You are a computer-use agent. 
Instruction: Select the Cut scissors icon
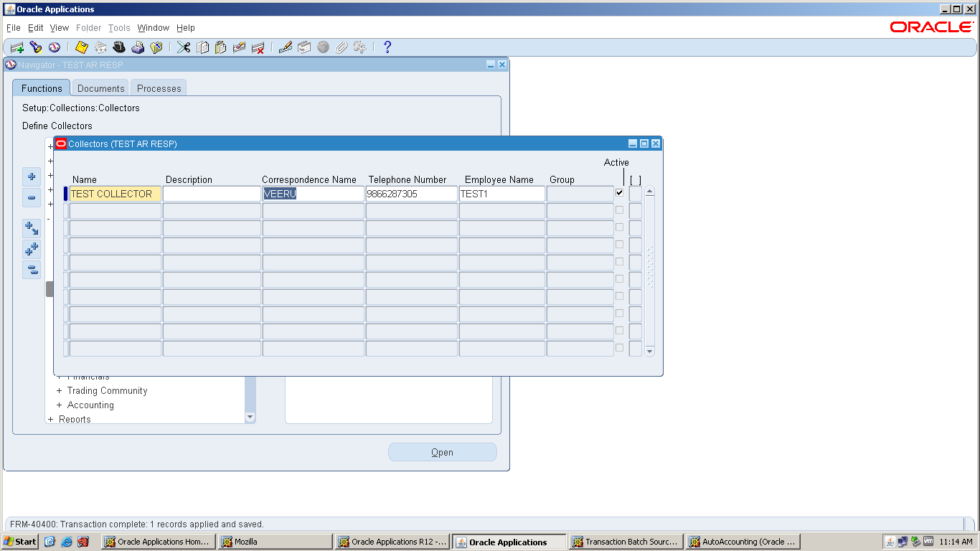click(183, 47)
